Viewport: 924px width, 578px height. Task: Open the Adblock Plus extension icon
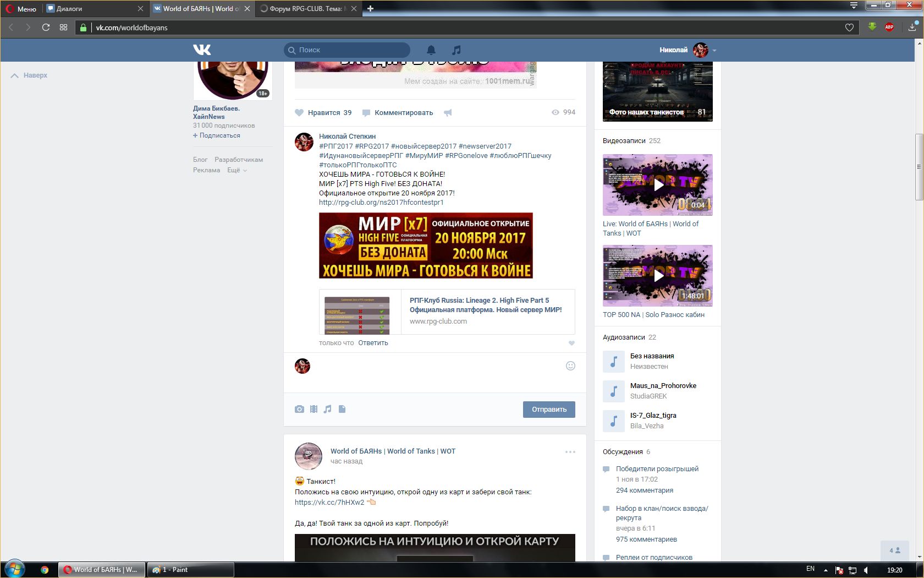coord(889,27)
